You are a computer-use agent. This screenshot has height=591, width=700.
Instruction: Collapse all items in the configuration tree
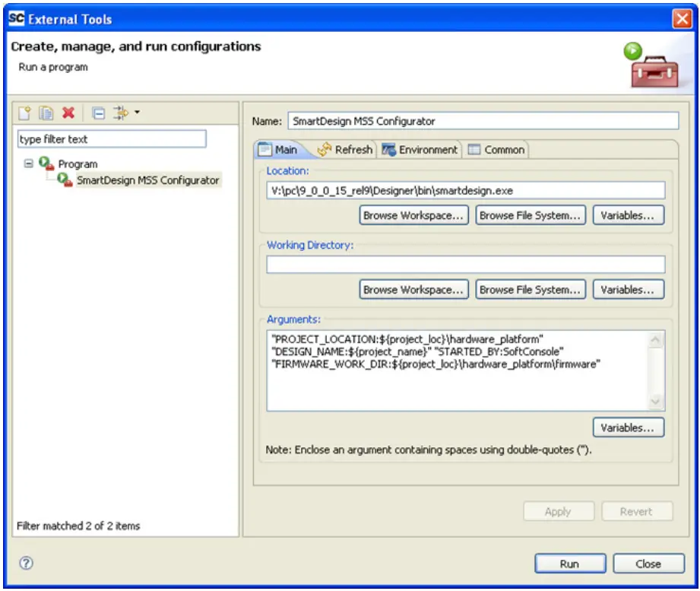pos(98,111)
